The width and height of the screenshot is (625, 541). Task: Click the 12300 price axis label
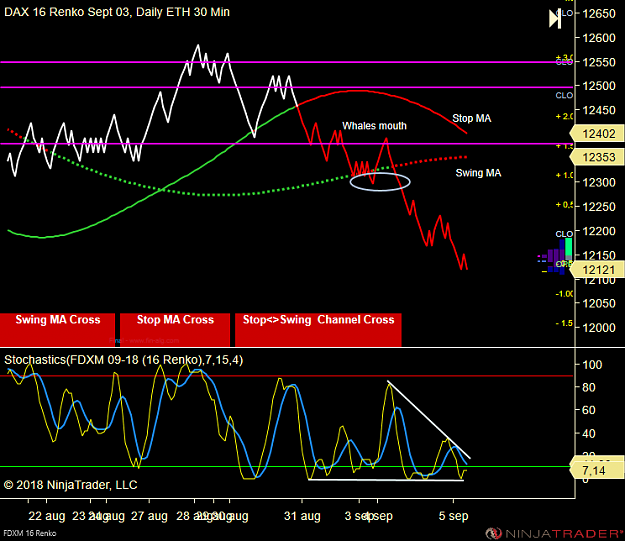[x=599, y=183]
